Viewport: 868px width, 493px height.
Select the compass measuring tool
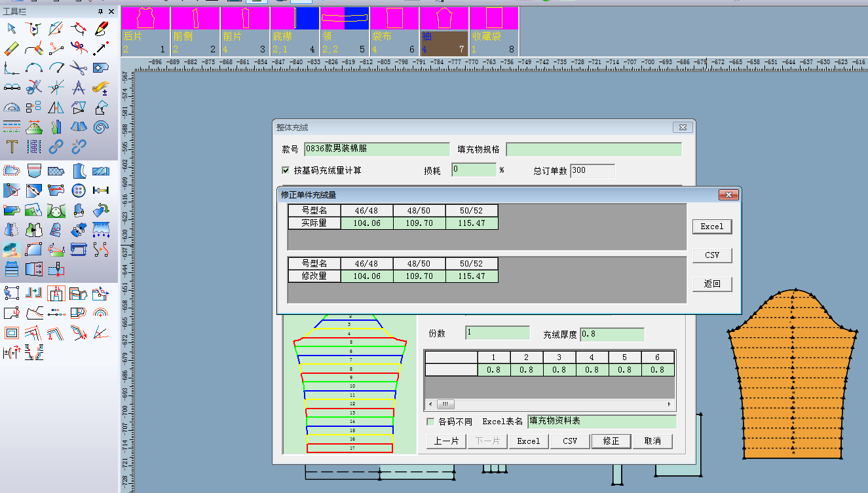[x=77, y=87]
